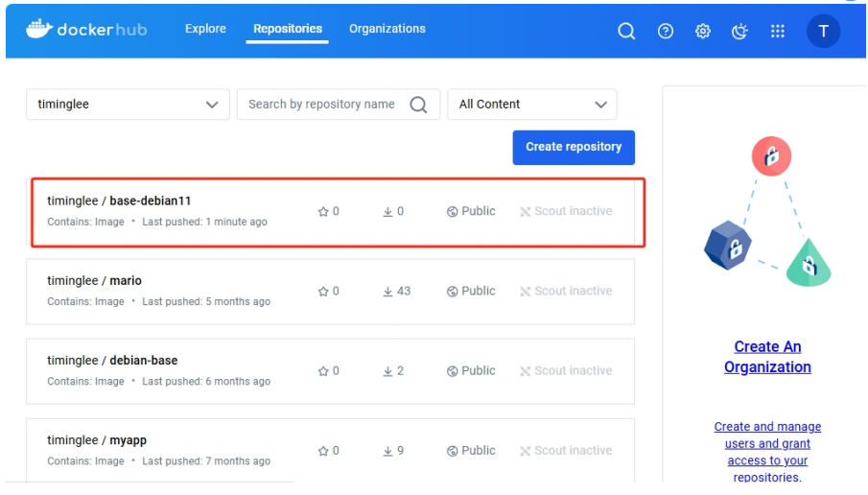
Task: Click 'Contains: Image' on myapp row
Action: click(x=85, y=460)
